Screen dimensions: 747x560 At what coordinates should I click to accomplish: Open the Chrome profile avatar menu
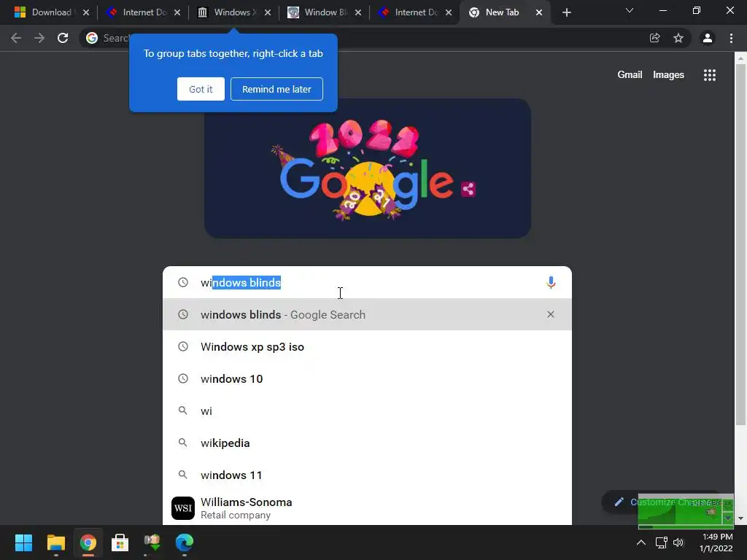[708, 38]
